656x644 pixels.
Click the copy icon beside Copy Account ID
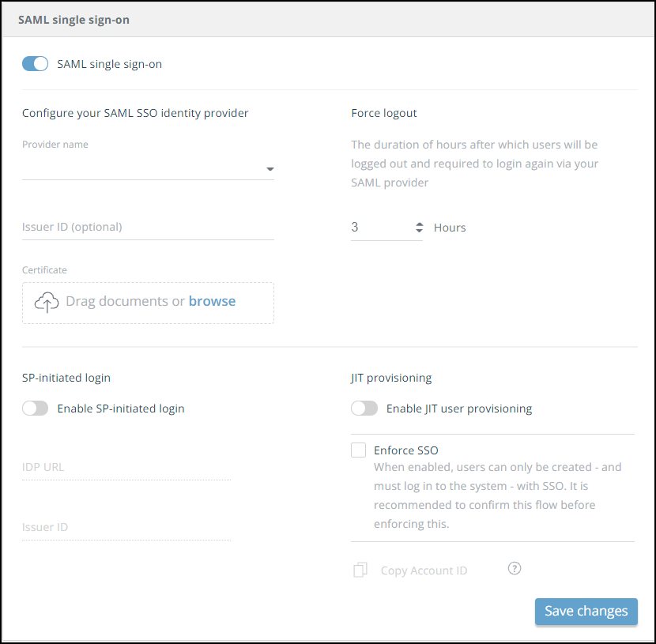(x=360, y=570)
